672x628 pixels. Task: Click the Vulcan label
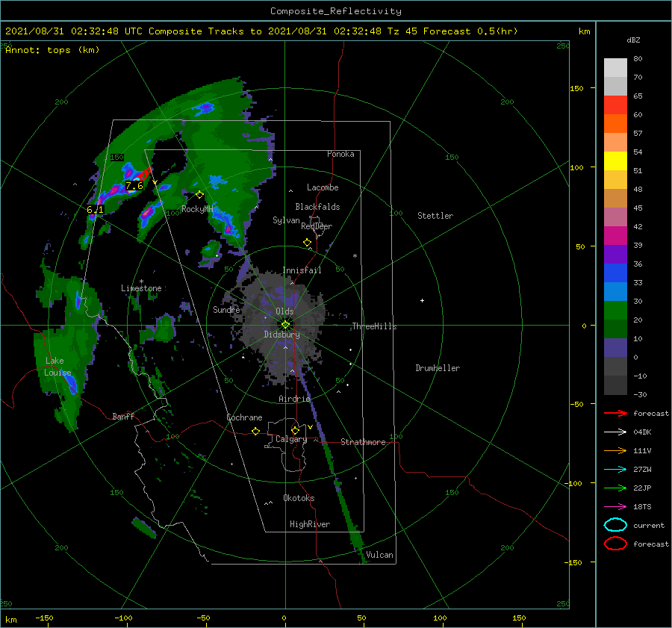379,555
